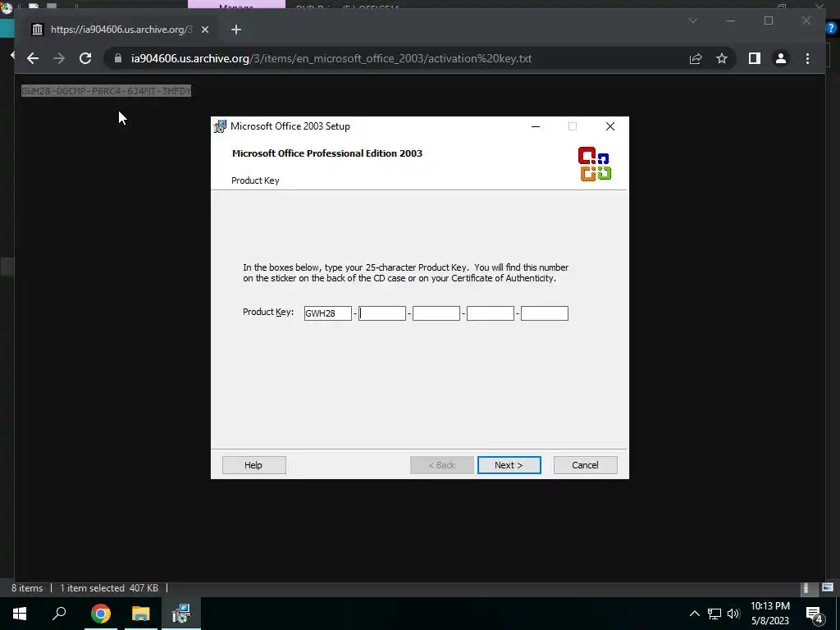Viewport: 840px width, 630px height.
Task: Click the Help button in Office Setup
Action: [x=254, y=465]
